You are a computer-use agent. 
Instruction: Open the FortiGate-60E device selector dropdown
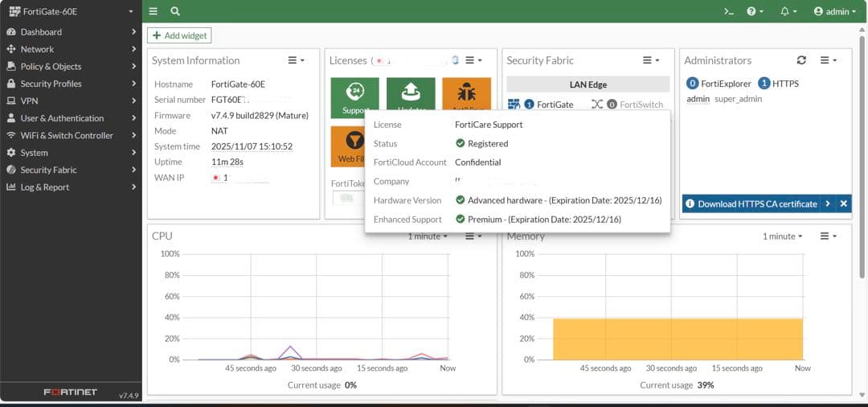[x=71, y=11]
